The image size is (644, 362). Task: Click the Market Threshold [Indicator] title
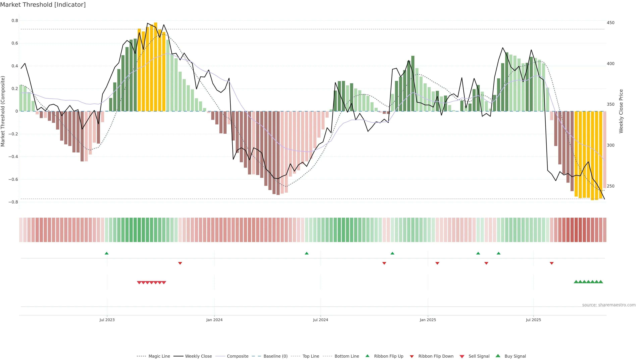(x=43, y=5)
